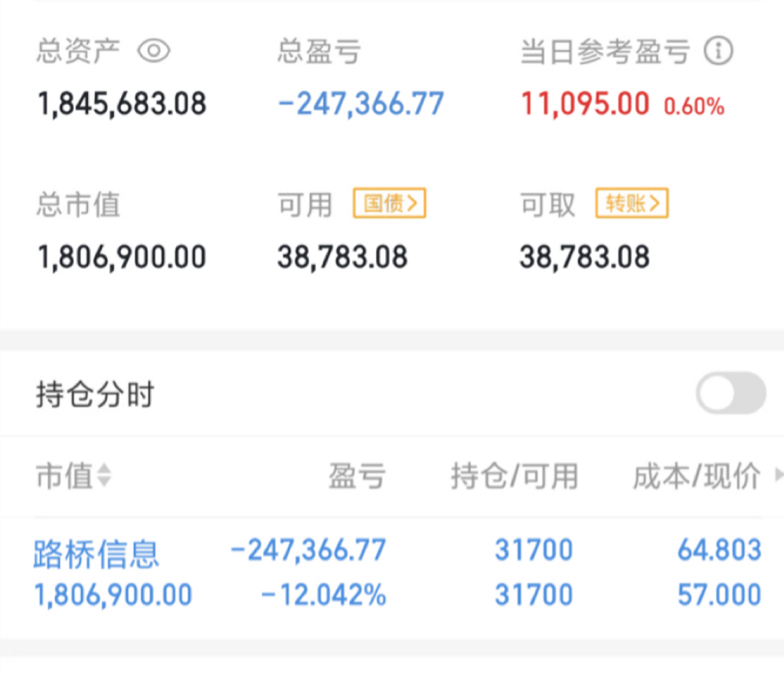784x675 pixels.
Task: Sort holdings by 市值 column arrows
Action: [x=104, y=477]
